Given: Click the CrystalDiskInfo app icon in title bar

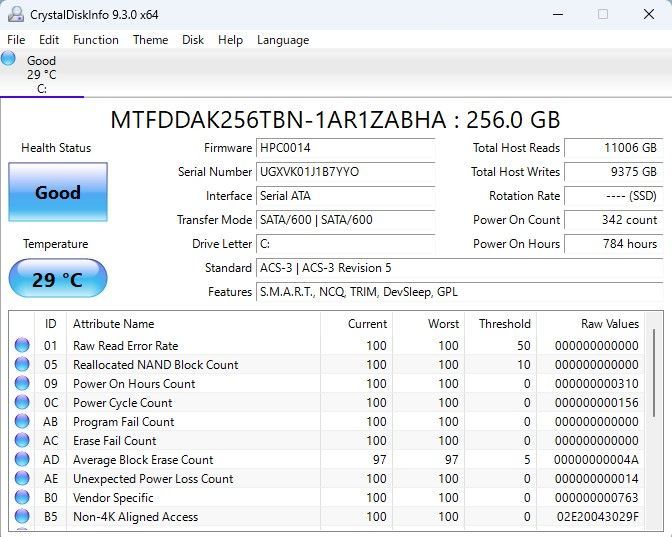Looking at the screenshot, I should pyautogui.click(x=15, y=14).
